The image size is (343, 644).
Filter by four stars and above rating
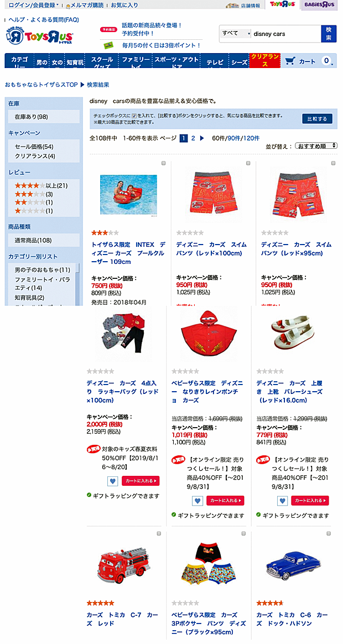[x=41, y=186]
